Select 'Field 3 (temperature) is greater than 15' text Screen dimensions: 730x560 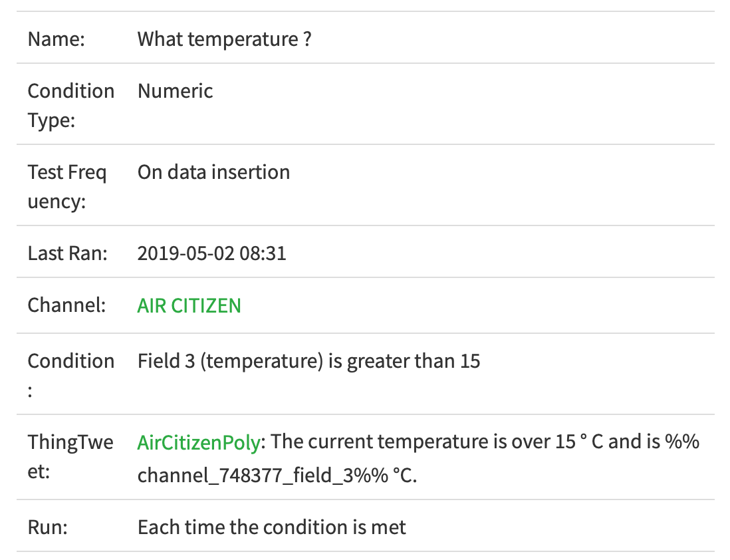point(308,361)
